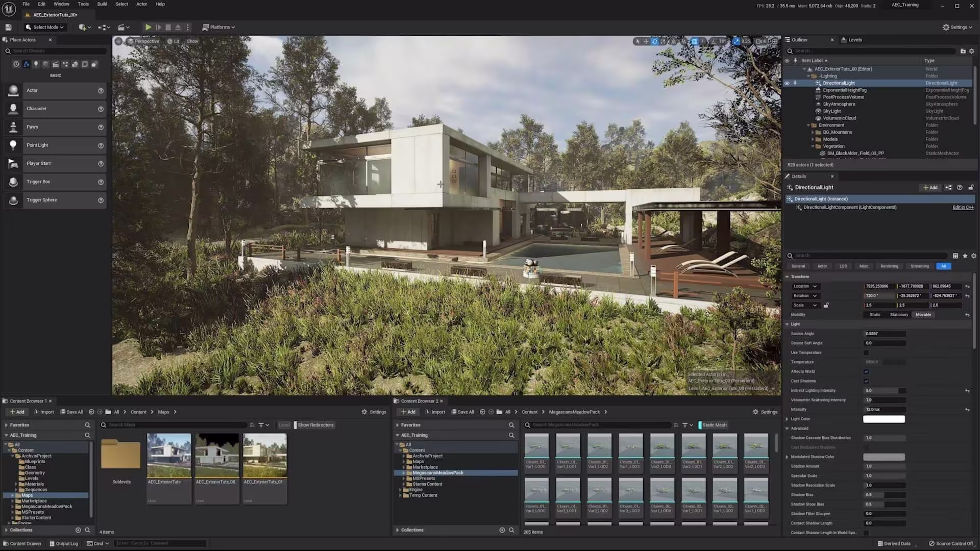Click the rotate gizmo tool in viewport
The image size is (980, 551).
654,41
